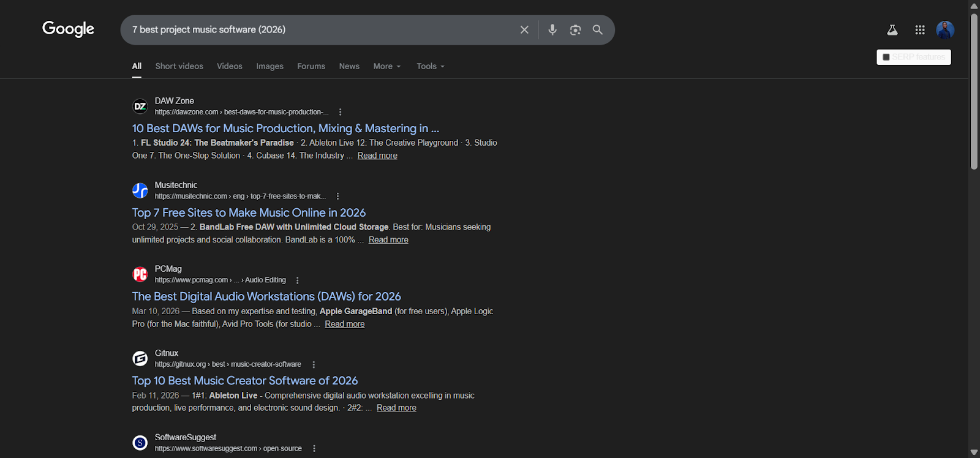980x458 pixels.
Task: Expand the More search filters dropdown
Action: pos(387,66)
